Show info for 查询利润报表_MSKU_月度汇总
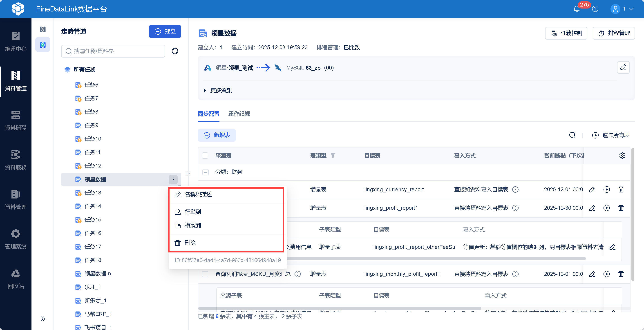 (x=297, y=274)
